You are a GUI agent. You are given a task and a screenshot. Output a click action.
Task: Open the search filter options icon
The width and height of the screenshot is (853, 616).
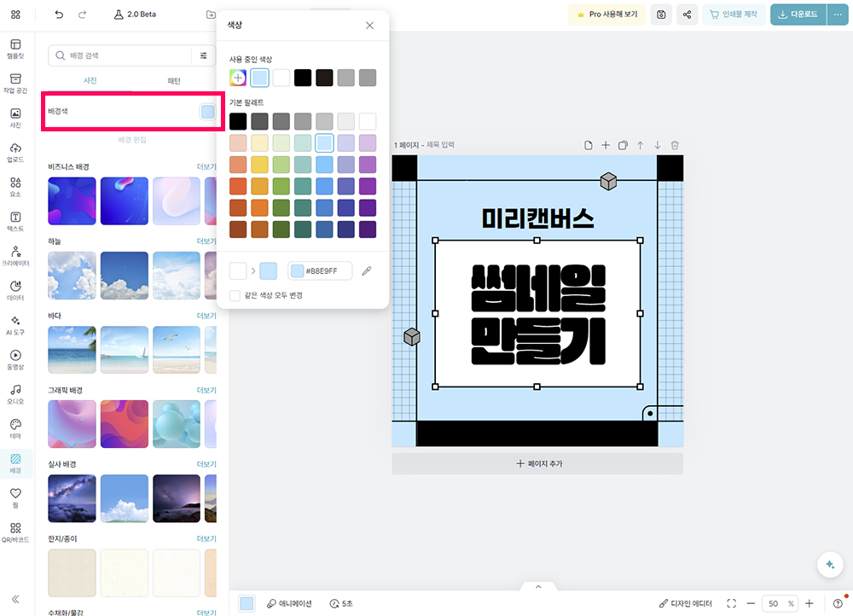pos(204,55)
